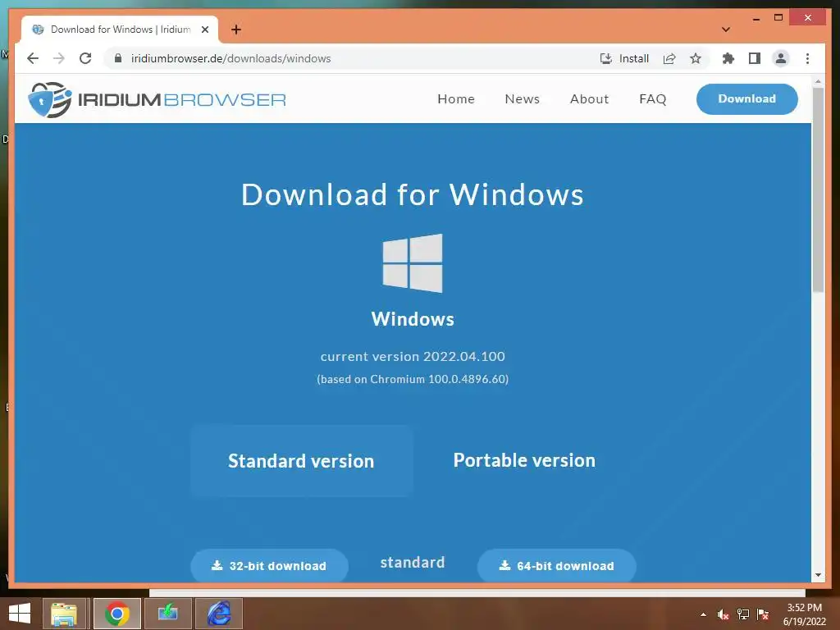Screen dimensions: 840x630
Task: Show hidden tray icons arrow
Action: [703, 614]
